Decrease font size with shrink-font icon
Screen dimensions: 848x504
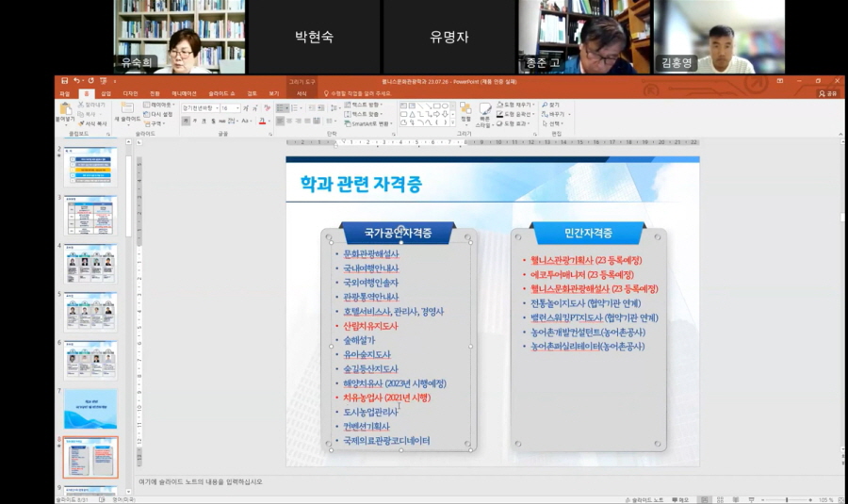coord(254,108)
